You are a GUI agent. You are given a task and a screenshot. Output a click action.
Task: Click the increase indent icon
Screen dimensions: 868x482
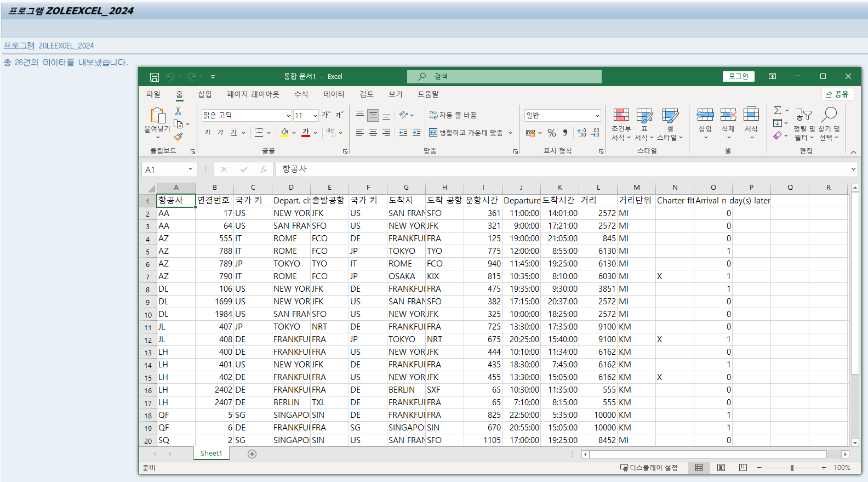[x=416, y=132]
